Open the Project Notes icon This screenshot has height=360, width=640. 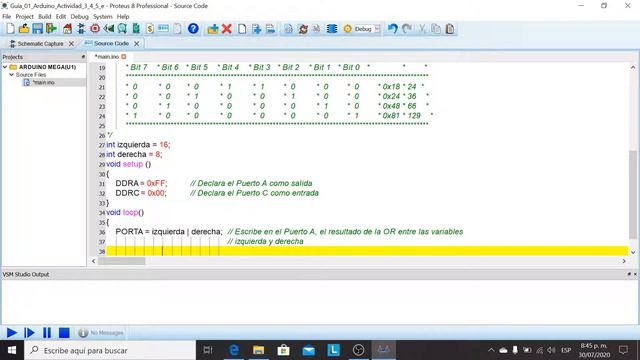177,29
